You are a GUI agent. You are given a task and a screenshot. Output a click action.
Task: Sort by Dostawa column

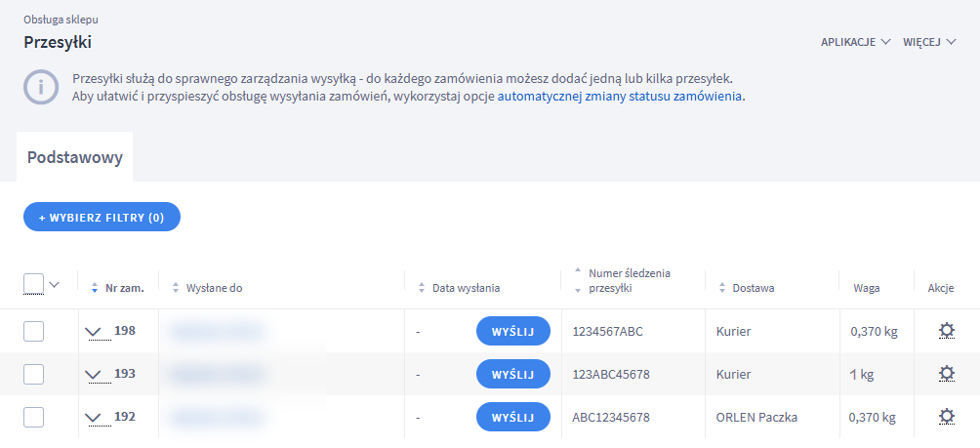pyautogui.click(x=722, y=288)
